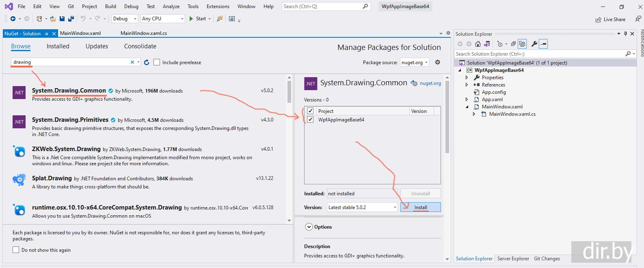644x268 pixels.
Task: Toggle Preview Selected Items in Solution Explorer
Action: (544, 44)
